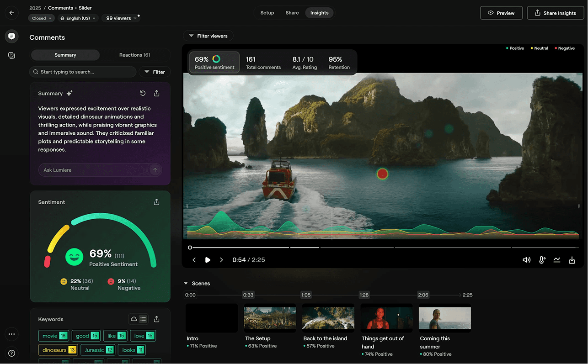
Task: Open Coming this summer scene thumbnail
Action: pos(445,318)
